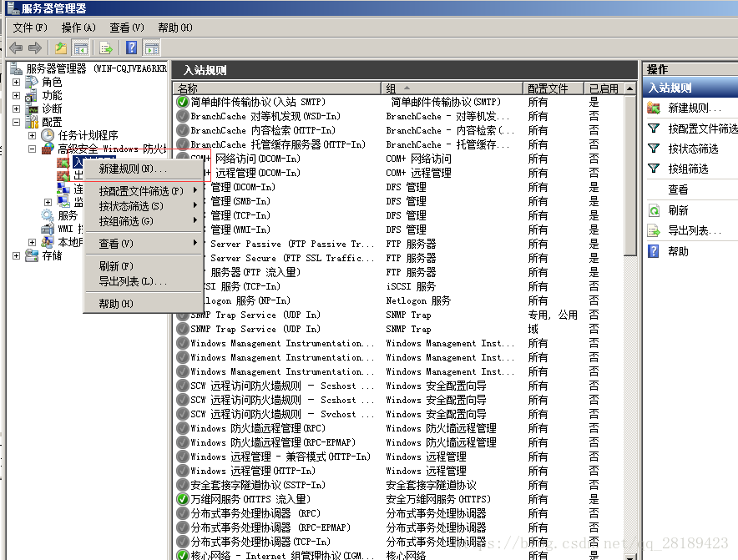This screenshot has height=560, width=738.
Task: Expand the 角色 tree node
Action: pos(17,83)
